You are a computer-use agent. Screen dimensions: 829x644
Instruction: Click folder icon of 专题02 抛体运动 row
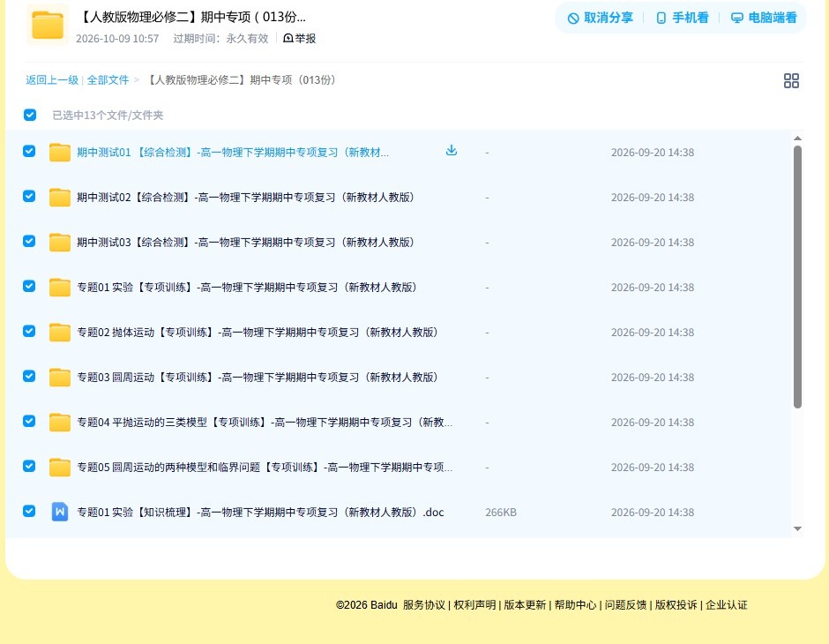pyautogui.click(x=60, y=332)
